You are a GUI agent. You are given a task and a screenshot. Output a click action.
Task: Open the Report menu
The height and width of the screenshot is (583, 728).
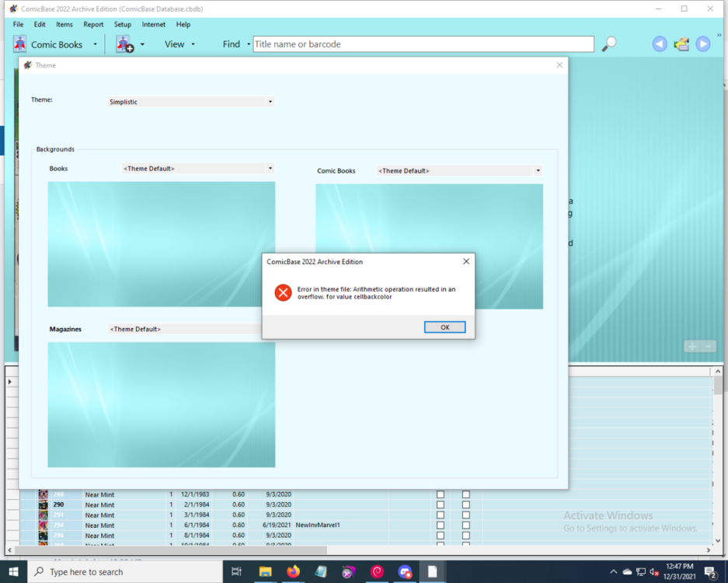(93, 24)
